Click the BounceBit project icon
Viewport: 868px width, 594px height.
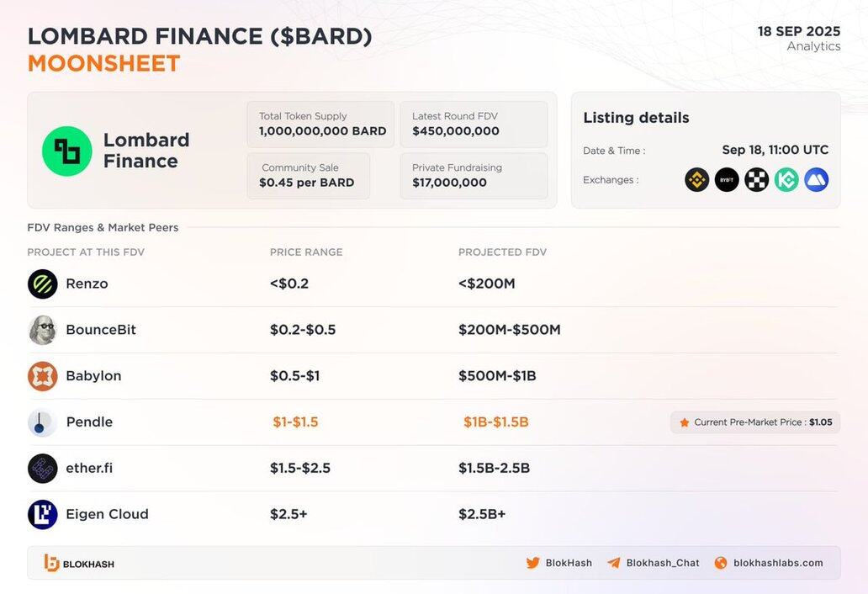[43, 330]
